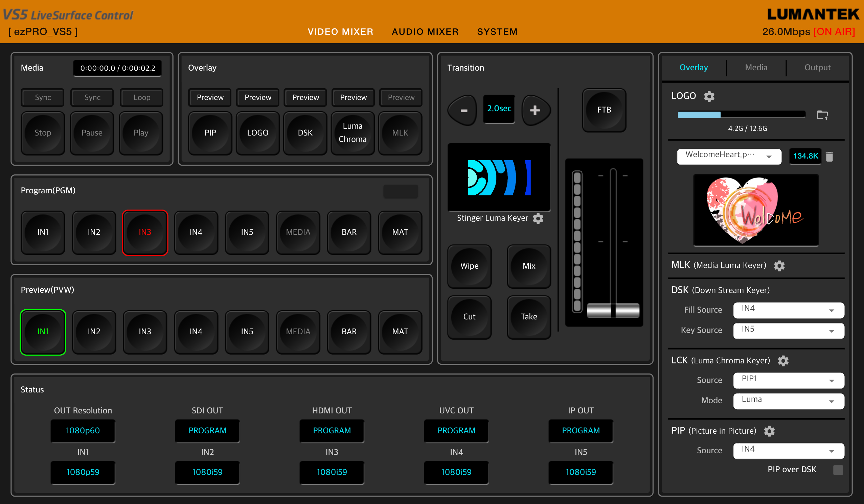Trigger the FTB fade to black button
The image size is (864, 504).
604,110
